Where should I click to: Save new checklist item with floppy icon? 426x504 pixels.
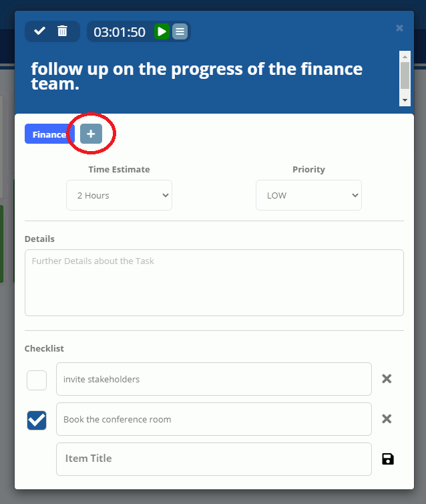[x=388, y=459]
